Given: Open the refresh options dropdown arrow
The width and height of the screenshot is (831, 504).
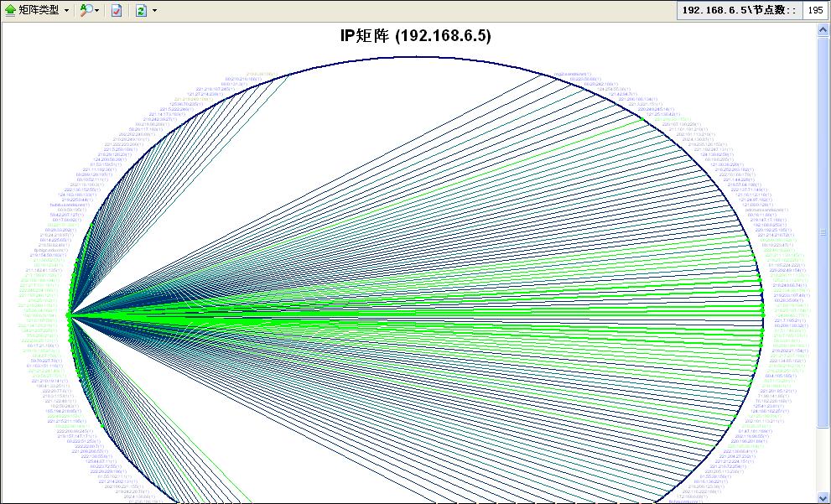Looking at the screenshot, I should (x=154, y=11).
